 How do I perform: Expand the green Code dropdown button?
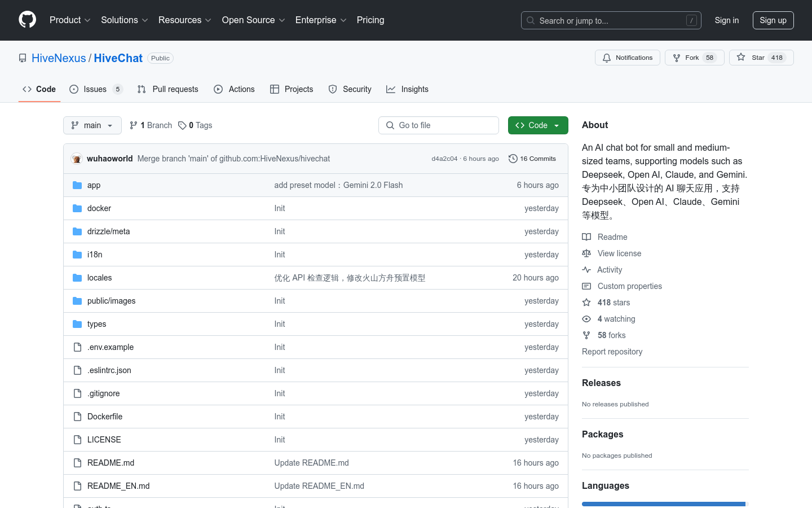tap(537, 125)
